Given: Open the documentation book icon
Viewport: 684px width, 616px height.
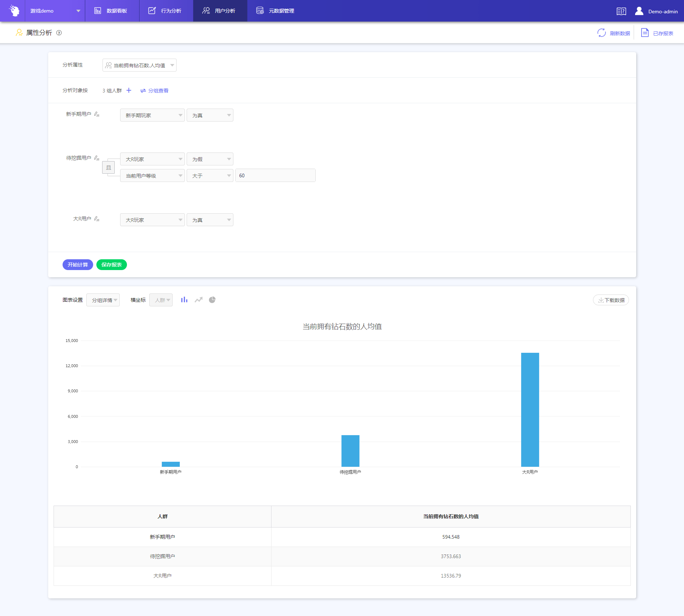Looking at the screenshot, I should point(621,12).
